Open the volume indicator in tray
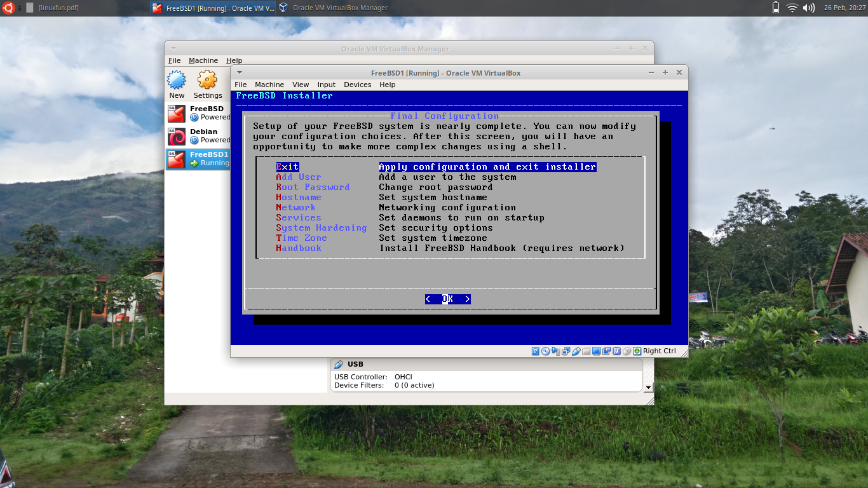 (809, 8)
